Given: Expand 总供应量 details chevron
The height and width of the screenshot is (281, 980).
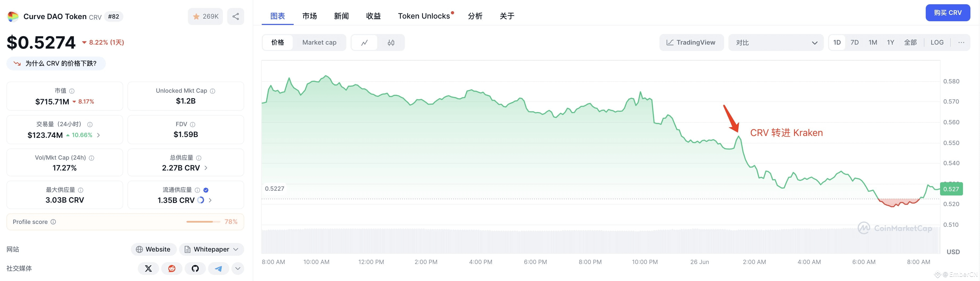Looking at the screenshot, I should [x=206, y=168].
